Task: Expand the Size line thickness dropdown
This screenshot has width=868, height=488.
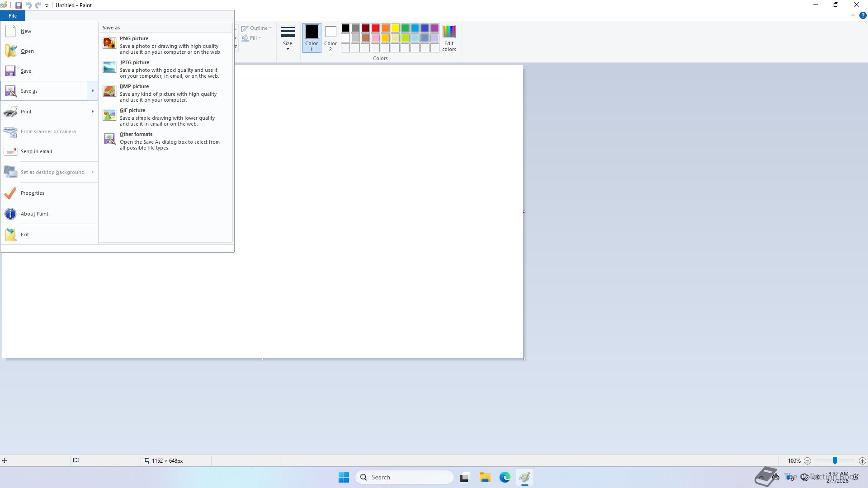Action: click(x=288, y=38)
